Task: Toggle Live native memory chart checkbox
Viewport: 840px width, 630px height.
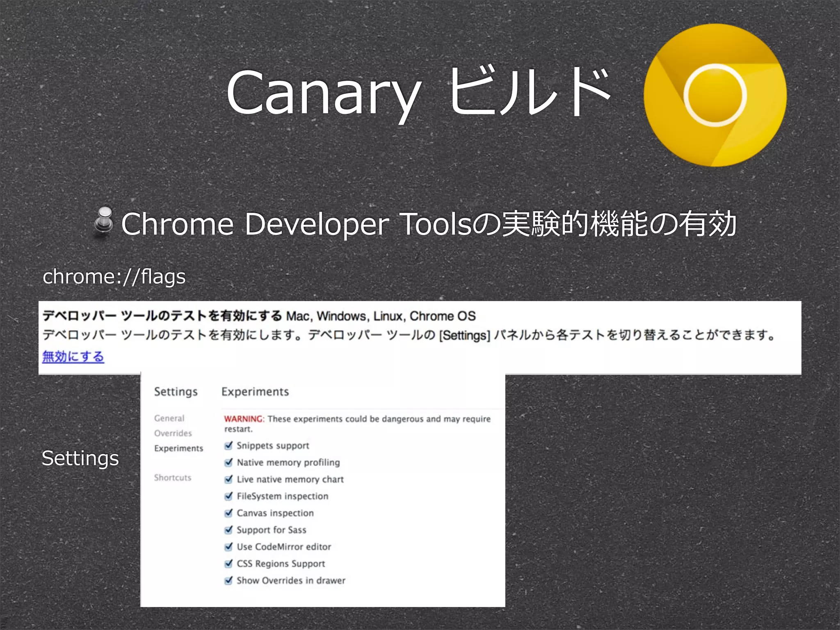Action: pos(229,479)
